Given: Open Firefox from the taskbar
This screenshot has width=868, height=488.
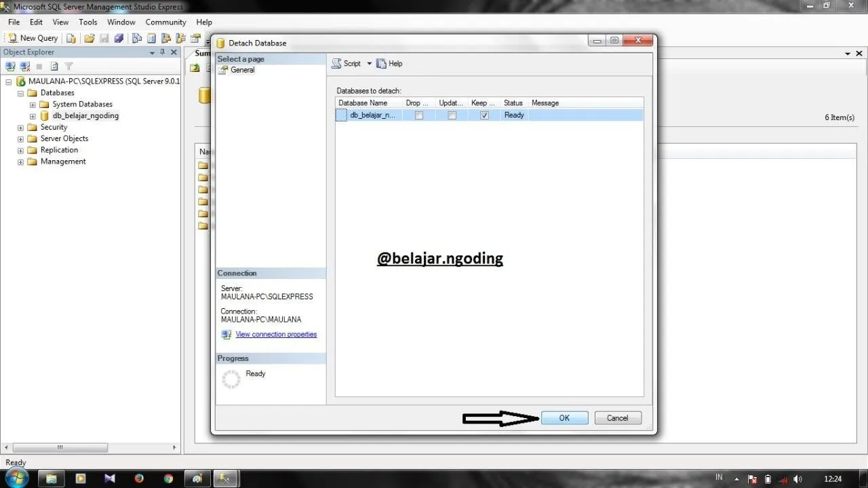Looking at the screenshot, I should [x=139, y=478].
